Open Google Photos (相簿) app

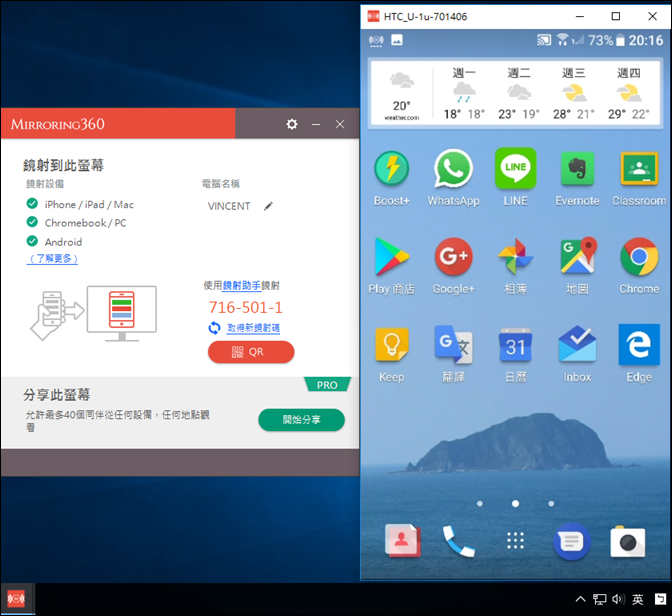pyautogui.click(x=515, y=256)
